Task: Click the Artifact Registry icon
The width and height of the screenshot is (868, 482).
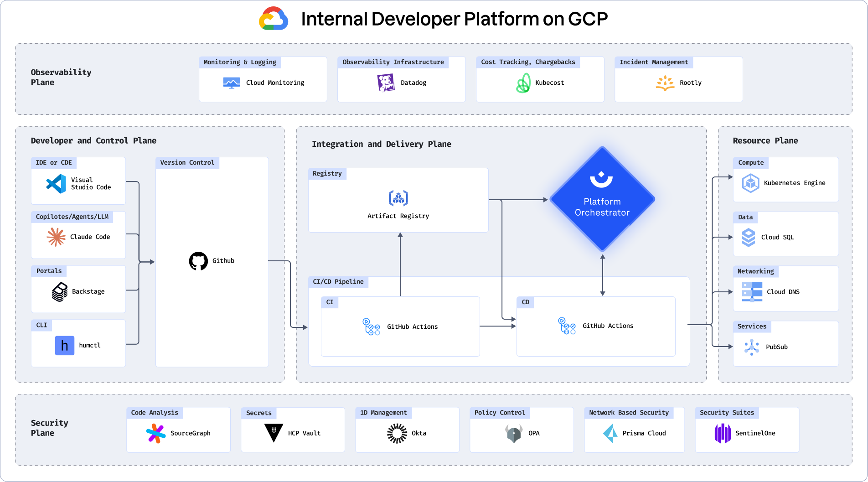Action: click(x=398, y=198)
